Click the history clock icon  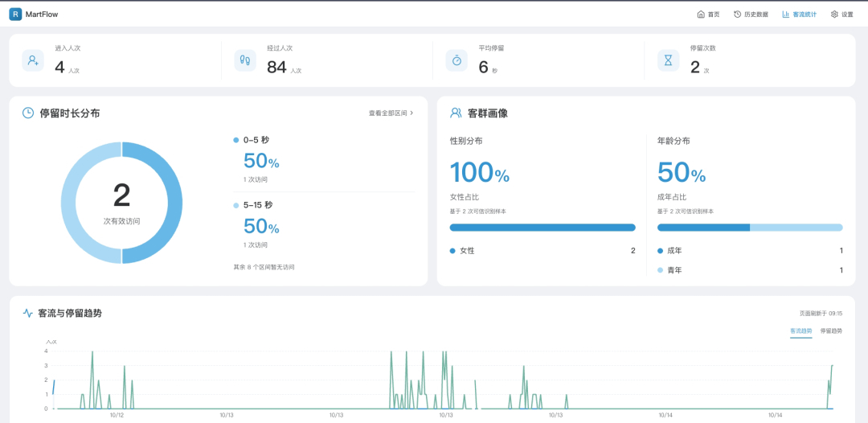point(737,14)
